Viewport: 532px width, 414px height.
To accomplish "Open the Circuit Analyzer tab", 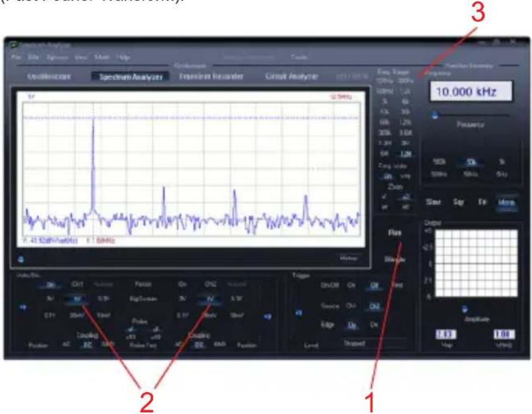I will 291,76.
